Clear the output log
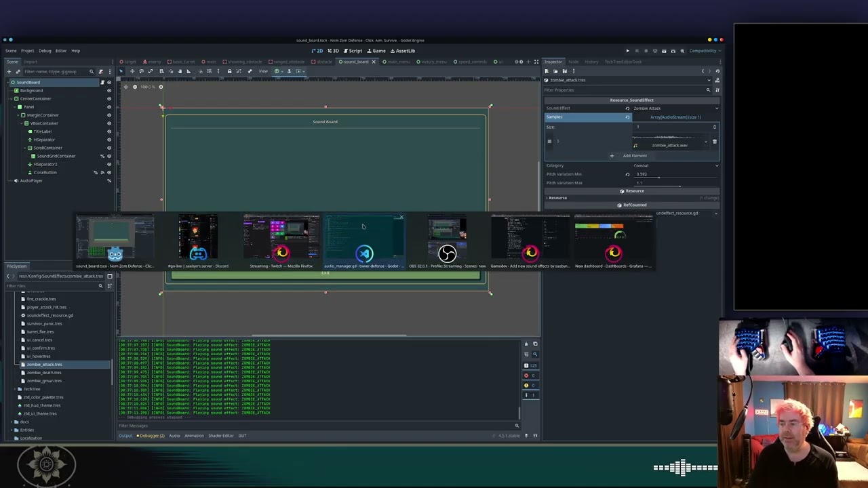Viewport: 868px width, 488px height. pos(526,344)
